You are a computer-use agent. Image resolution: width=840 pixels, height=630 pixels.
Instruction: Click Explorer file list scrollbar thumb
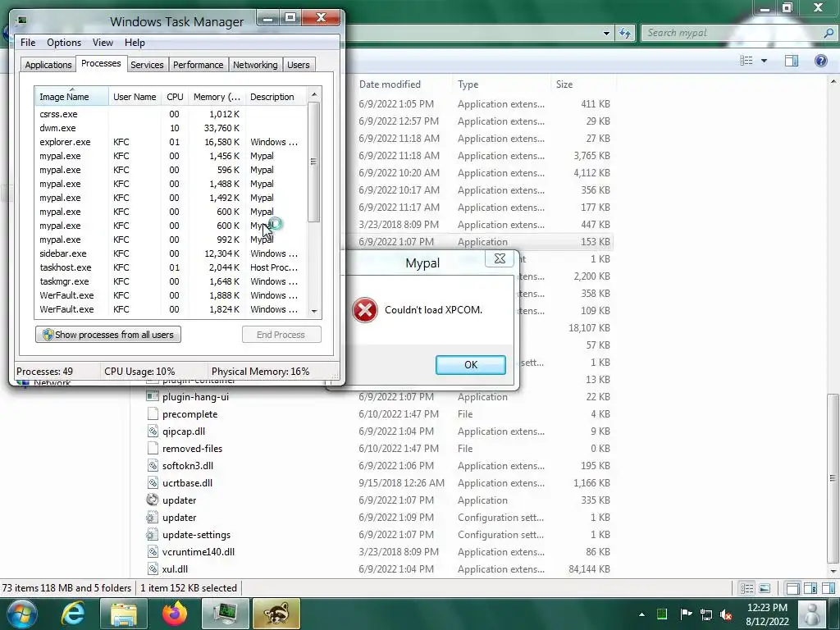click(833, 478)
